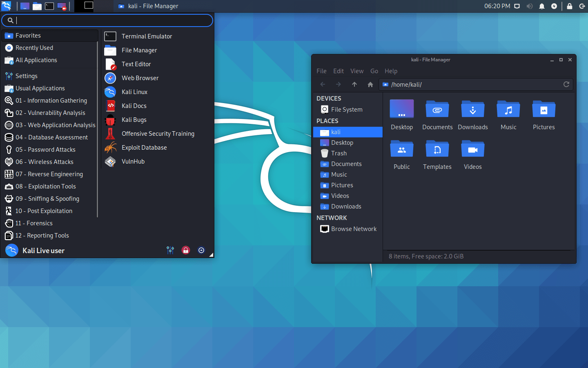Screen dimensions: 588x368
Task: Select the Templates folder icon
Action: point(437,149)
